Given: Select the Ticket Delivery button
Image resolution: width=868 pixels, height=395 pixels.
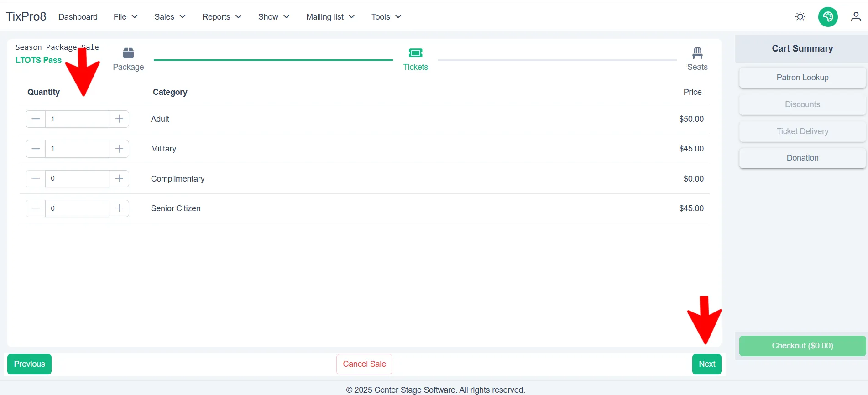Looking at the screenshot, I should pos(802,131).
